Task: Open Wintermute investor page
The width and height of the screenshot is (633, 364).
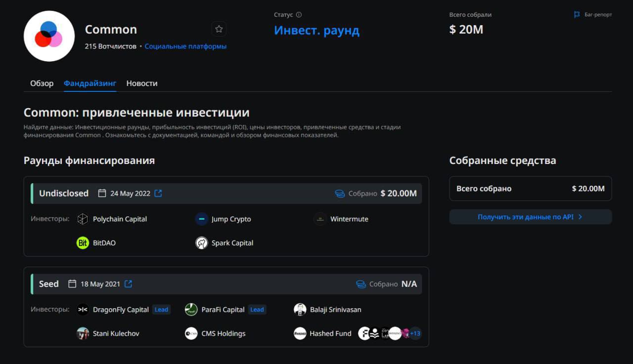Action: [x=349, y=219]
